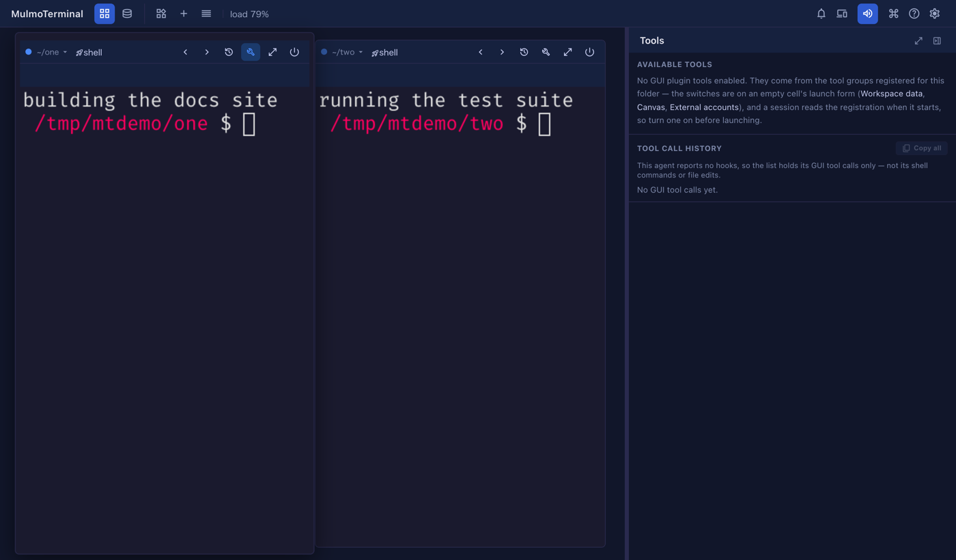Click the "No GUI tool calls yet." message
The width and height of the screenshot is (956, 560).
[677, 190]
